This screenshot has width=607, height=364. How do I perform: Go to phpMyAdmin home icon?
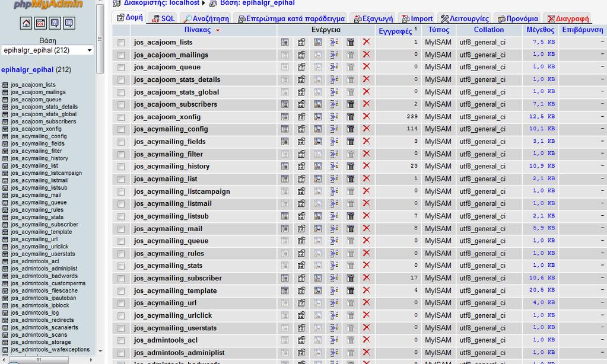coord(26,23)
